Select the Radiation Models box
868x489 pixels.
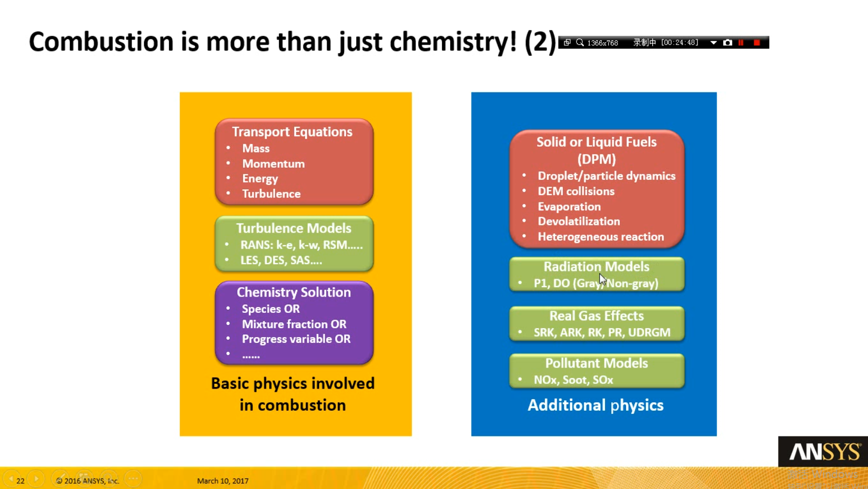tap(597, 274)
